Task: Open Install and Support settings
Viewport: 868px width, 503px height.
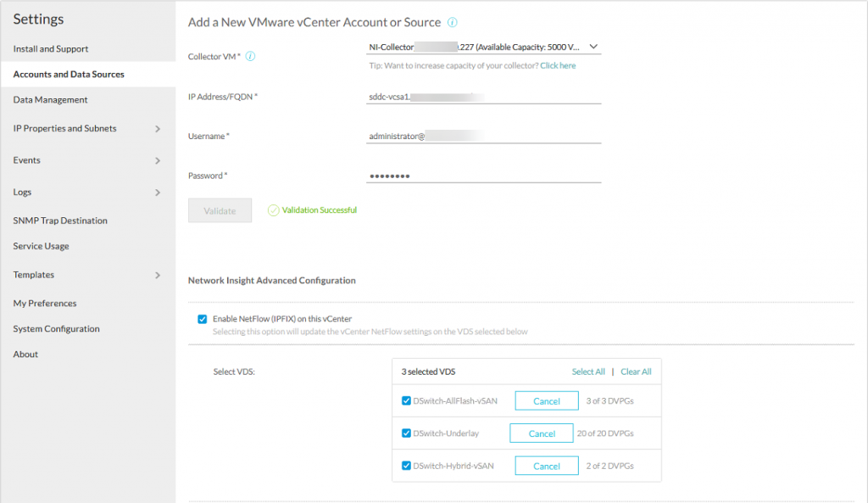Action: coord(51,49)
